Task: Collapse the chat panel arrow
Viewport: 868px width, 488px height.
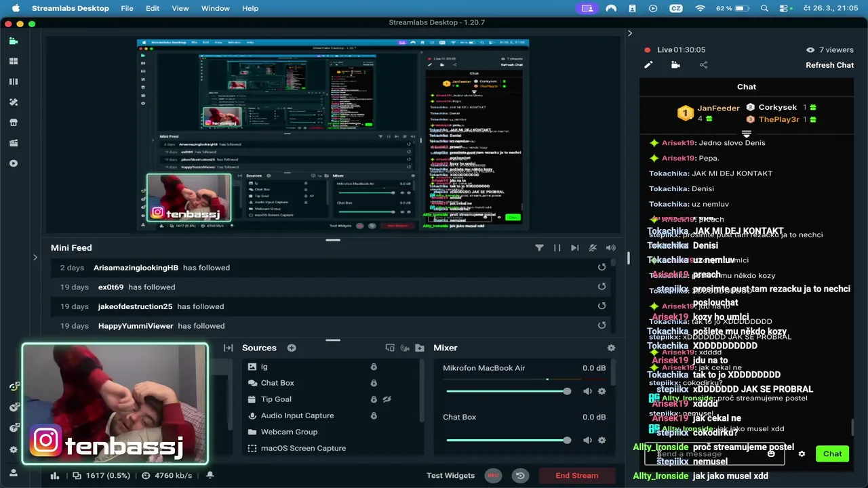Action: [629, 33]
